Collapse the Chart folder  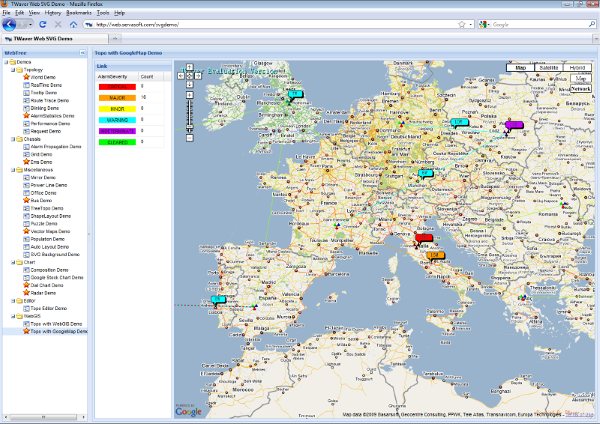tap(13, 263)
